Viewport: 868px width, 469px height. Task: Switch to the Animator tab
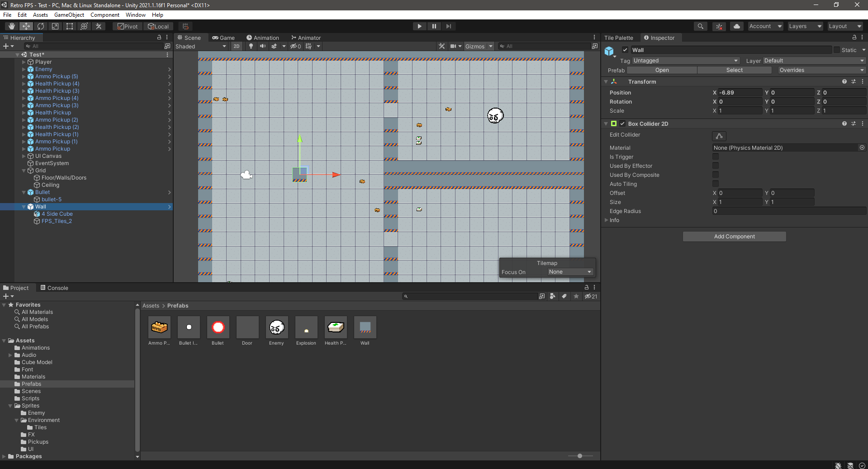click(x=306, y=38)
